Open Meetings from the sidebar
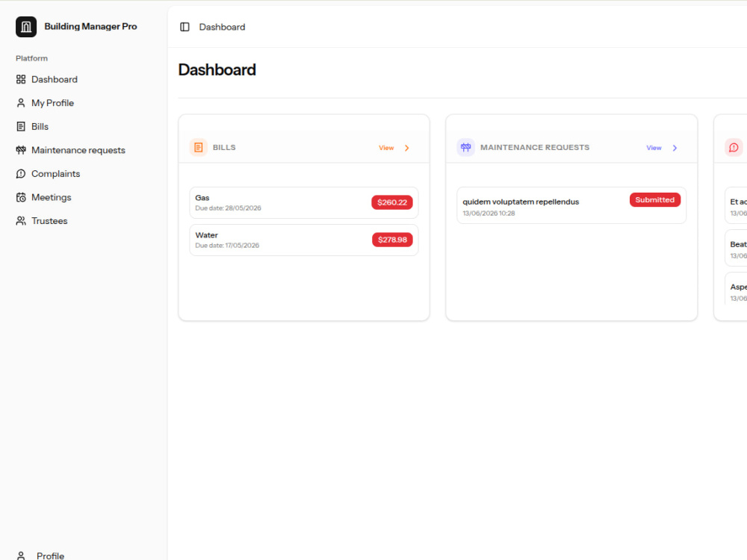 click(x=84, y=197)
